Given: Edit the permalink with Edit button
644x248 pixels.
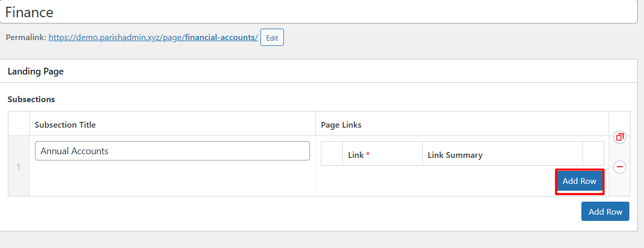Looking at the screenshot, I should [272, 38].
